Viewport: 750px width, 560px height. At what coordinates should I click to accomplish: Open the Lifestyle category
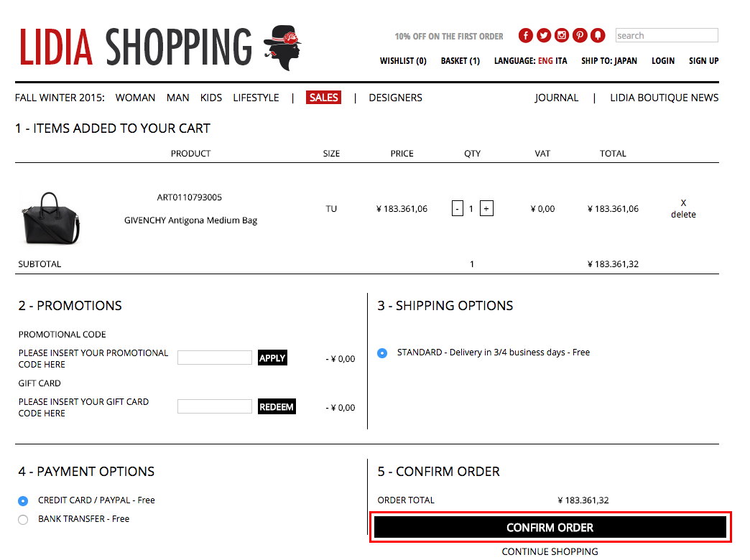tap(256, 98)
